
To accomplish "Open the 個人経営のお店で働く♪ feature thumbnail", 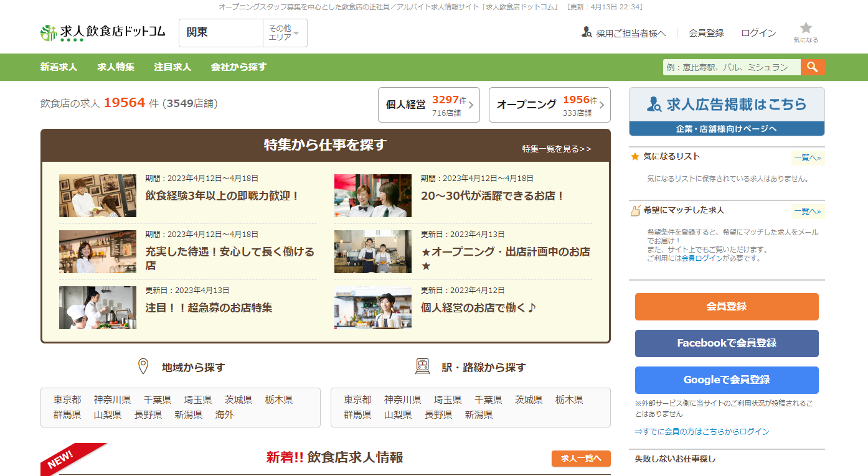I will pyautogui.click(x=372, y=308).
